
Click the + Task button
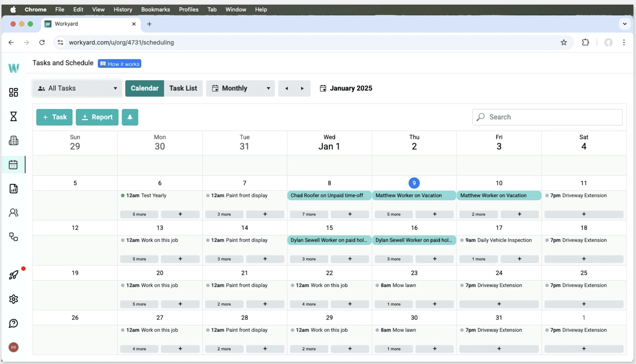54,117
